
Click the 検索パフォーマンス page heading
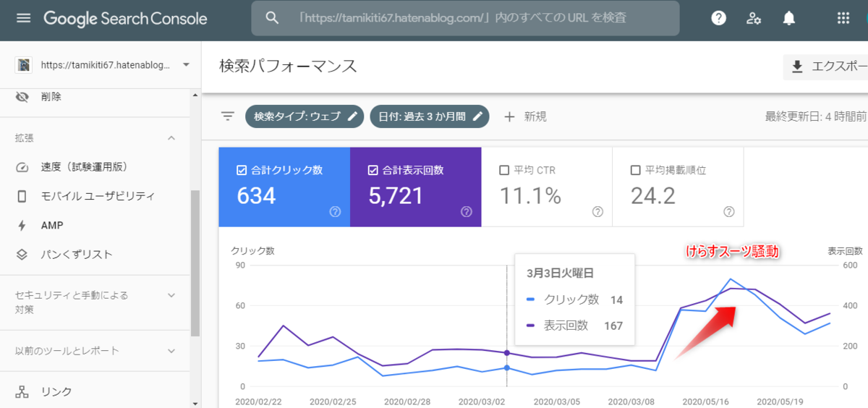(288, 67)
